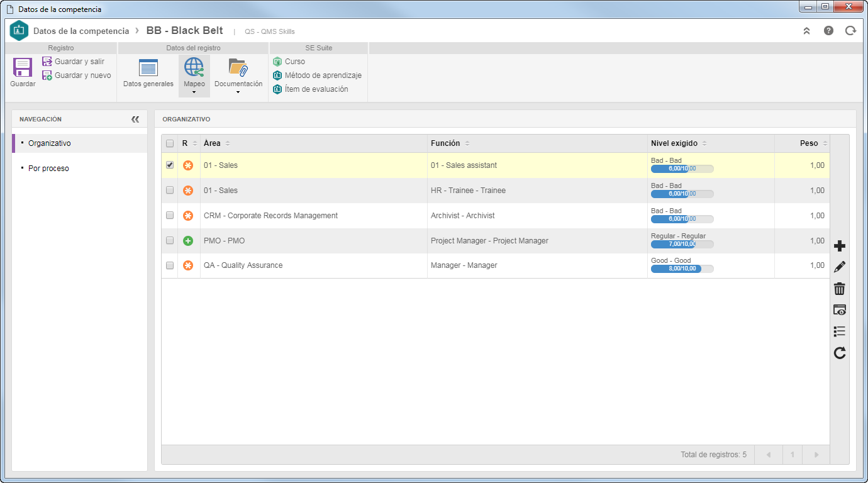Click the Guardar floppy disk icon
868x483 pixels.
coord(23,67)
